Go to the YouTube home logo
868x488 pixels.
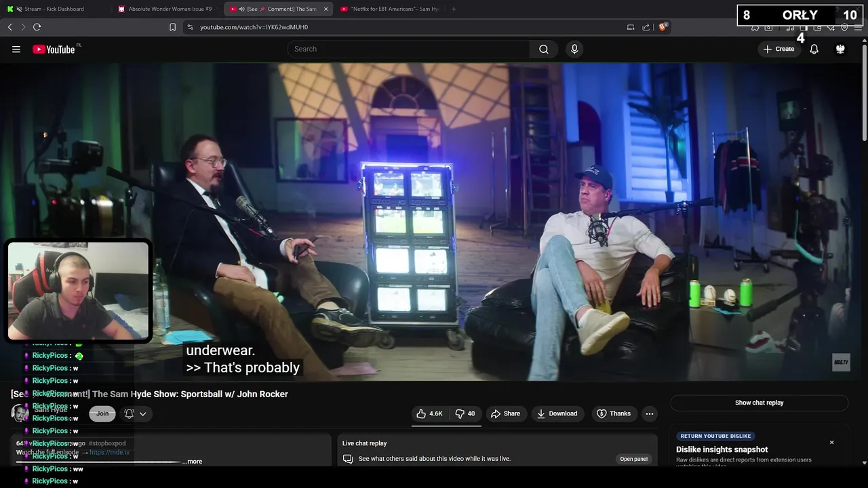54,49
